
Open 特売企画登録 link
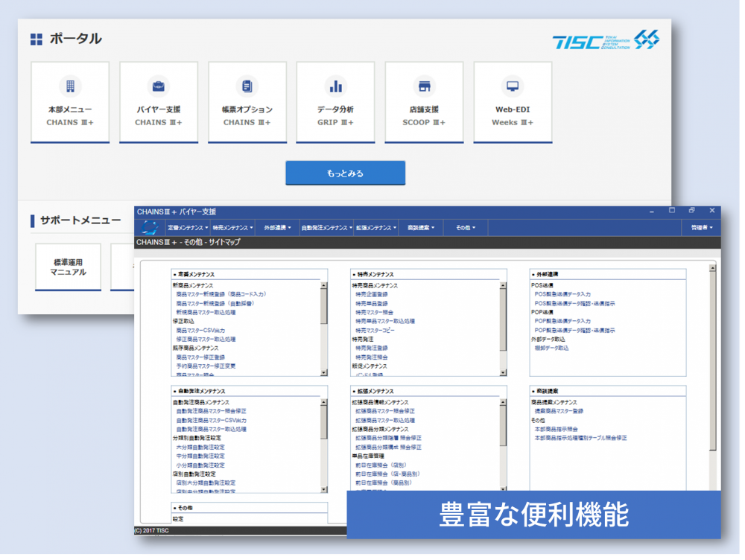[x=372, y=294]
